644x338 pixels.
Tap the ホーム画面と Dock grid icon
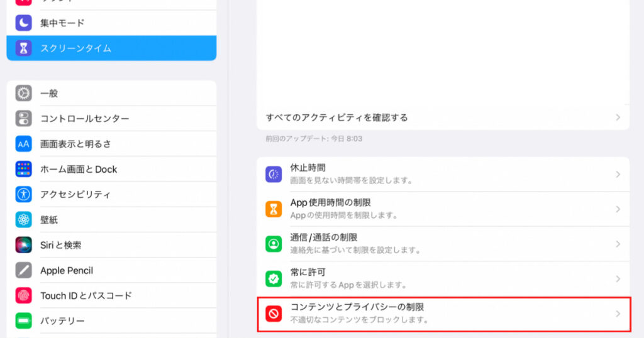tap(23, 169)
